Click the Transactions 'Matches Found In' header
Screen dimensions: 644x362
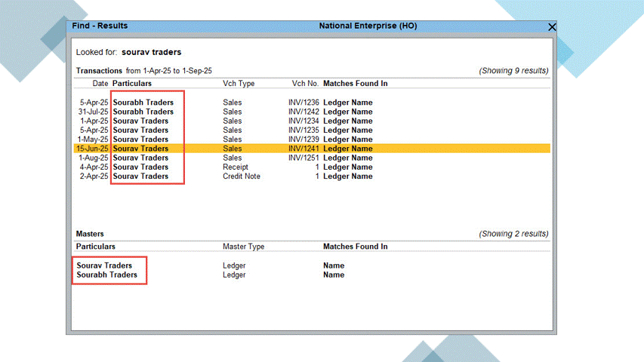355,84
